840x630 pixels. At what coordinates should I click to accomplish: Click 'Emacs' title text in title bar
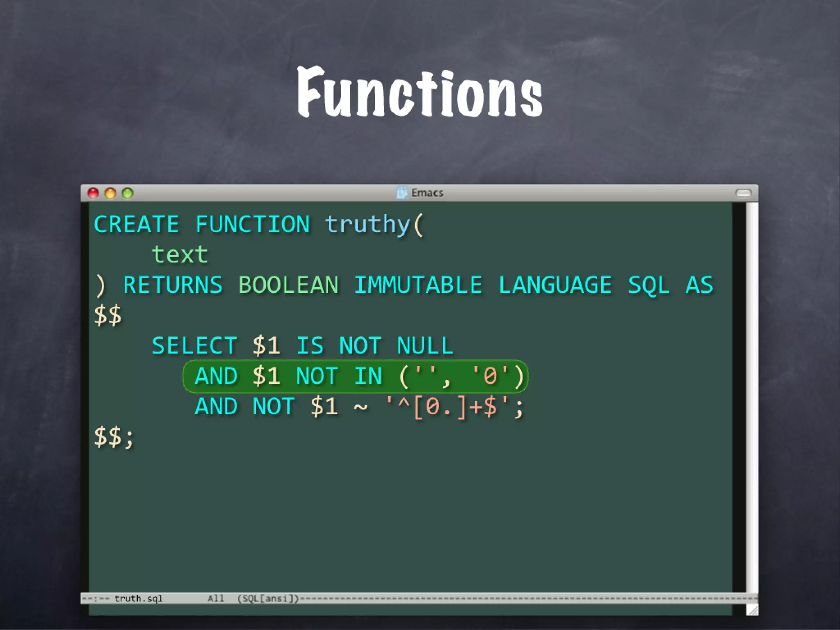[x=427, y=193]
